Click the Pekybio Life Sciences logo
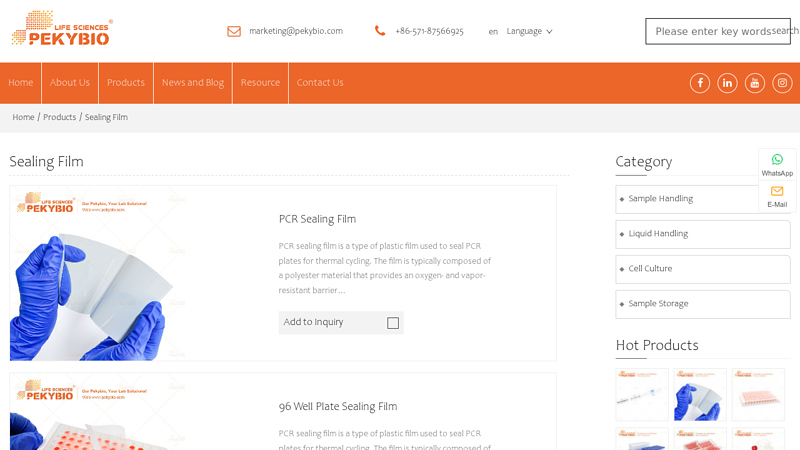The height and width of the screenshot is (450, 800). tap(62, 28)
